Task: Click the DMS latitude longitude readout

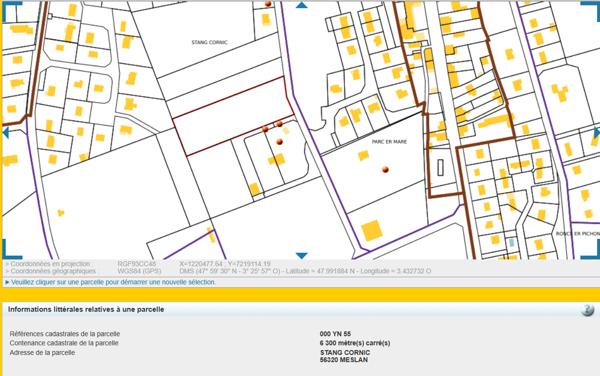Action: tap(305, 271)
